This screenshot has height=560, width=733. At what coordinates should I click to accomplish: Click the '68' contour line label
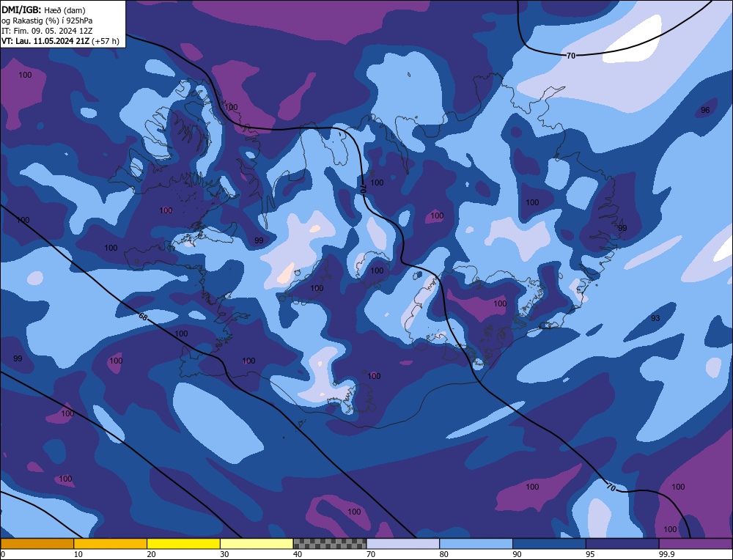pyautogui.click(x=143, y=317)
